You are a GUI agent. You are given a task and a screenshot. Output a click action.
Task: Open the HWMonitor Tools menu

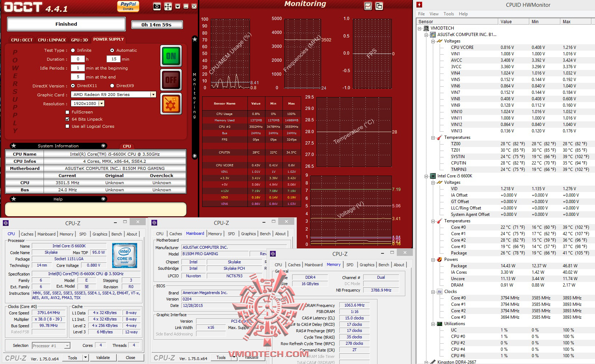(449, 14)
